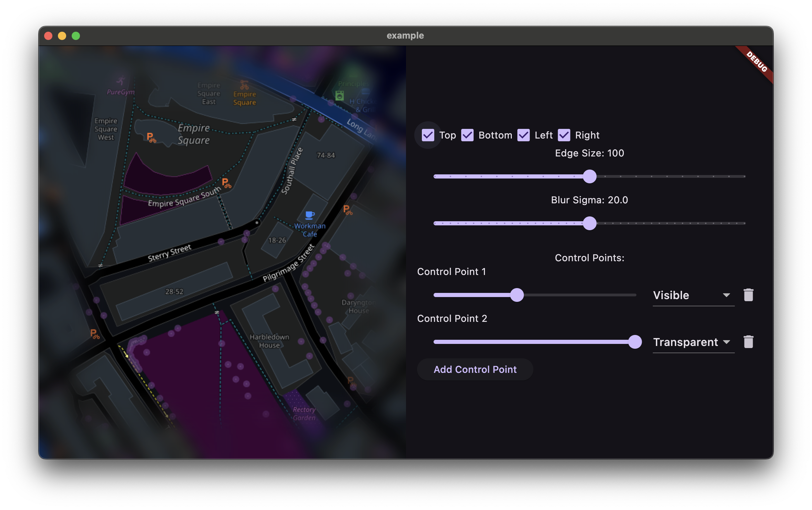Toggle the Left edge checkbox

524,135
